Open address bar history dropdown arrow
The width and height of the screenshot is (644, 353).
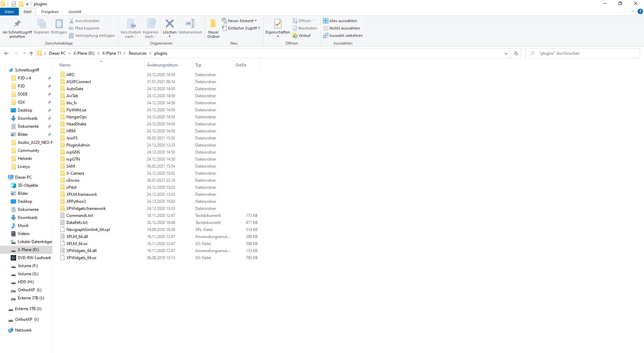pos(506,53)
